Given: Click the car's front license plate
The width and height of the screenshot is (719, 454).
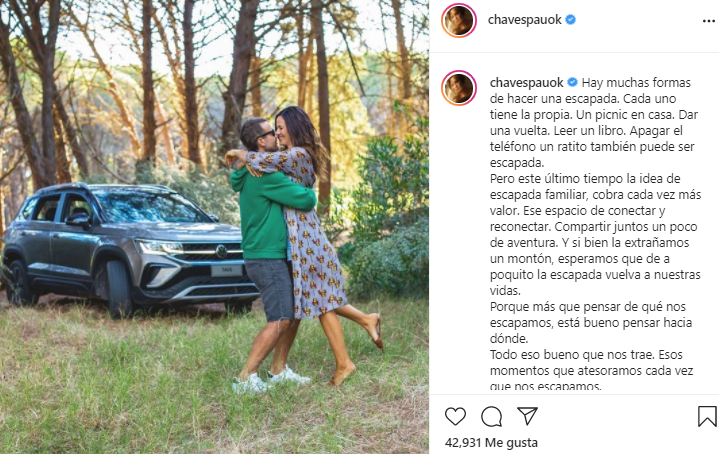Looking at the screenshot, I should [227, 271].
